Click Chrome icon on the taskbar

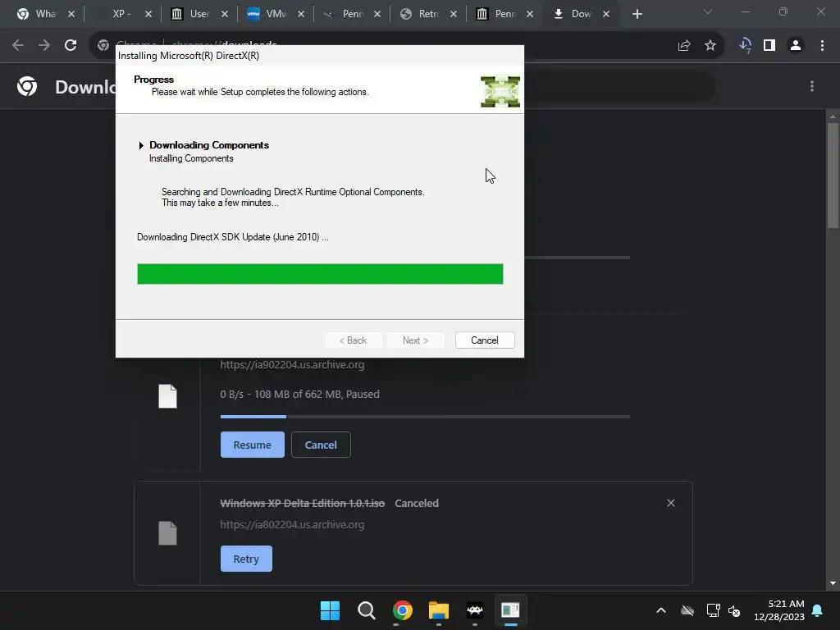coord(402,610)
